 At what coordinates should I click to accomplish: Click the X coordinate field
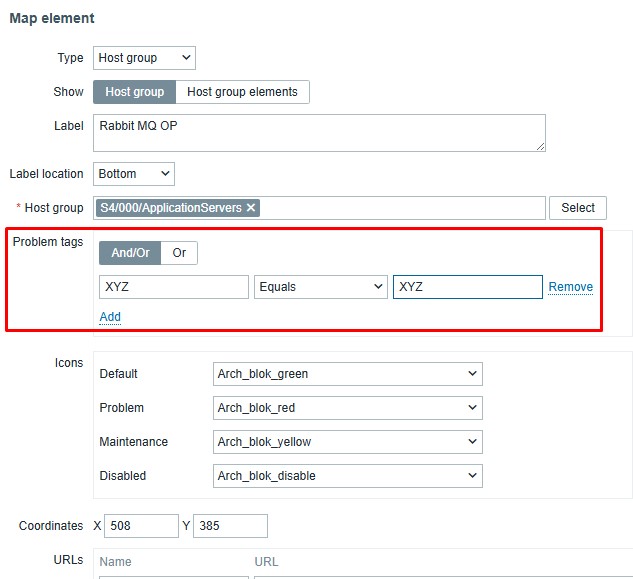pos(140,526)
